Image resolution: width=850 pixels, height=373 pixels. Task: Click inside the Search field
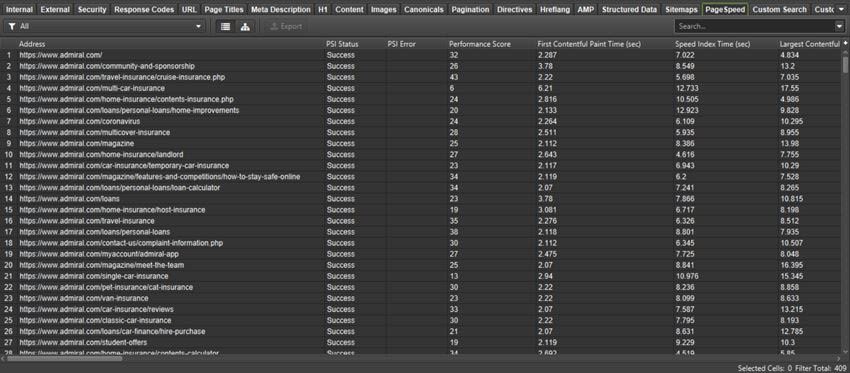pos(755,26)
